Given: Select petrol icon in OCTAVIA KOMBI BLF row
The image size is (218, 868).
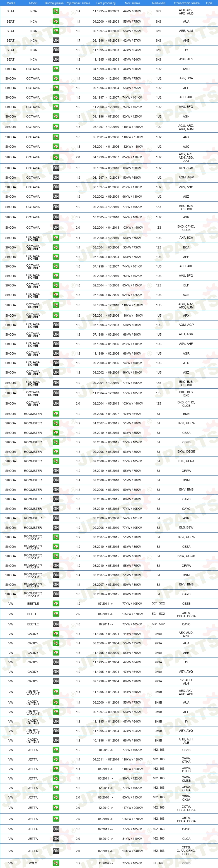Looking at the screenshot, I should coord(56,285).
